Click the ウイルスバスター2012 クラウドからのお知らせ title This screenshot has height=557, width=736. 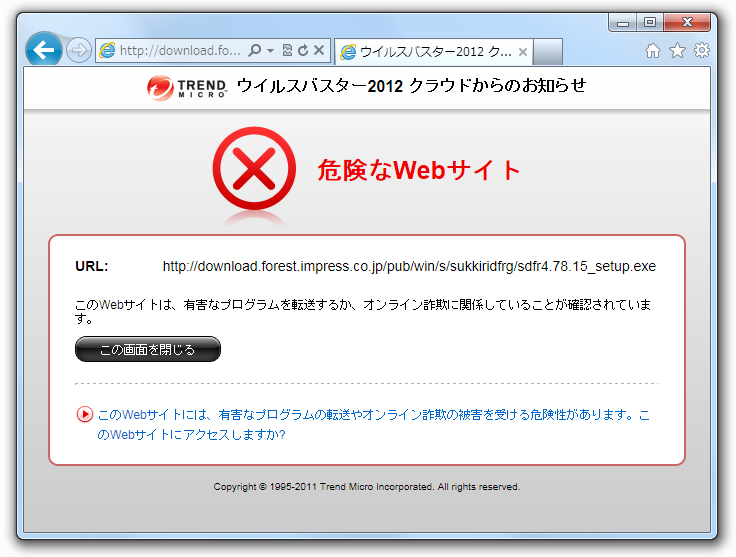pyautogui.click(x=412, y=86)
